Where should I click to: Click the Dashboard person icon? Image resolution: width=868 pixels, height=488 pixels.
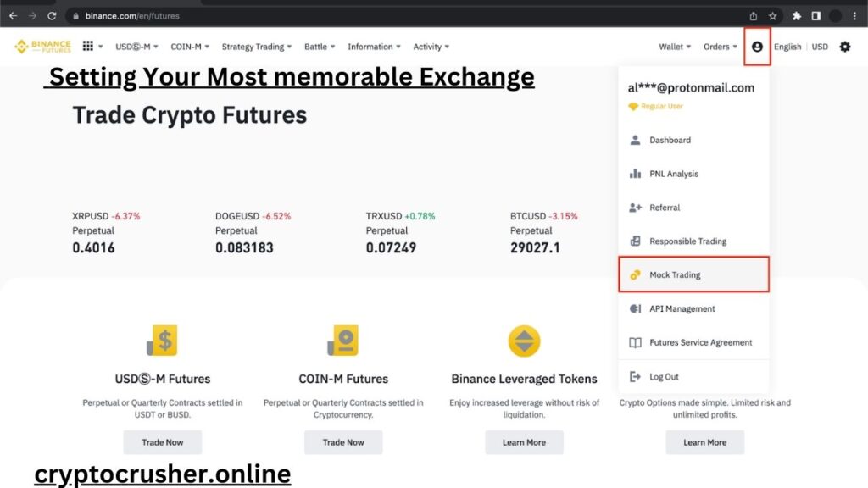[635, 140]
